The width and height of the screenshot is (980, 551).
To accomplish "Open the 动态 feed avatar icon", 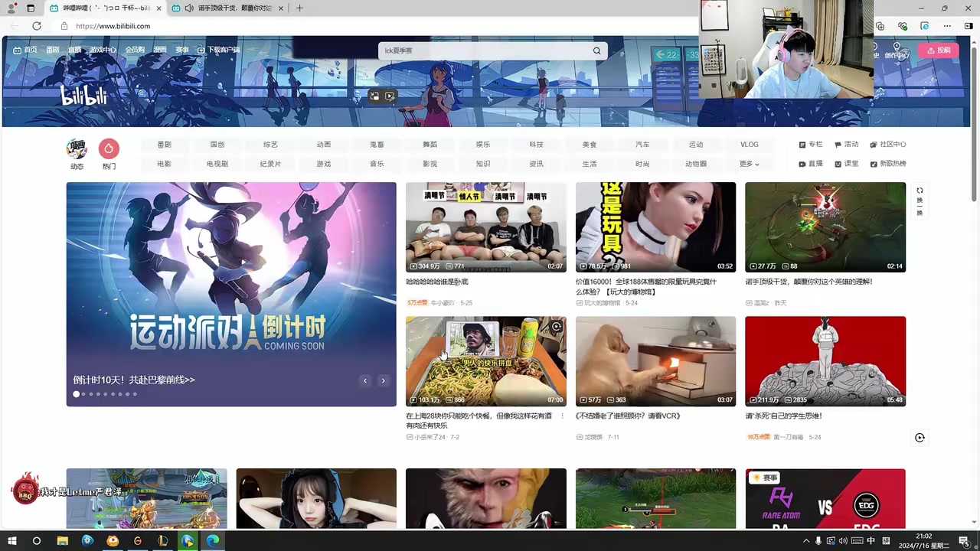I will [x=77, y=148].
